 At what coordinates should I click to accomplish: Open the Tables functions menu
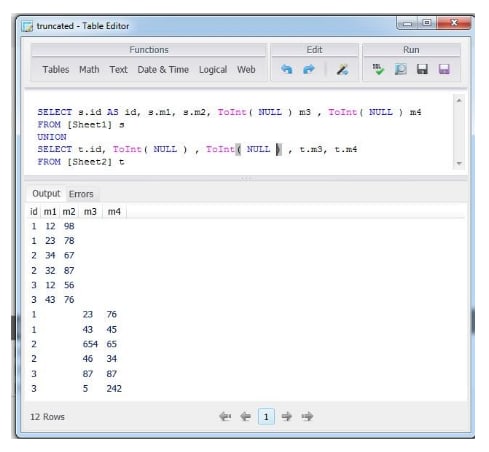(x=56, y=70)
